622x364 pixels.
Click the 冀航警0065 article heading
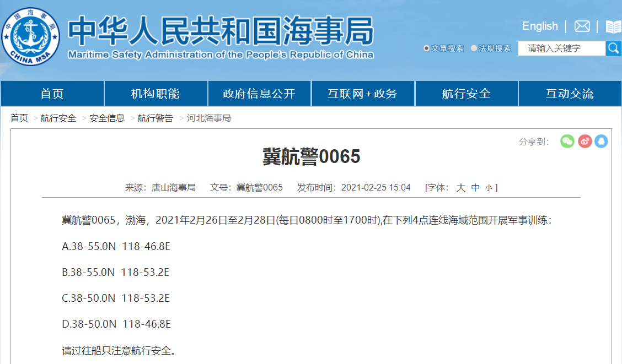tap(312, 156)
